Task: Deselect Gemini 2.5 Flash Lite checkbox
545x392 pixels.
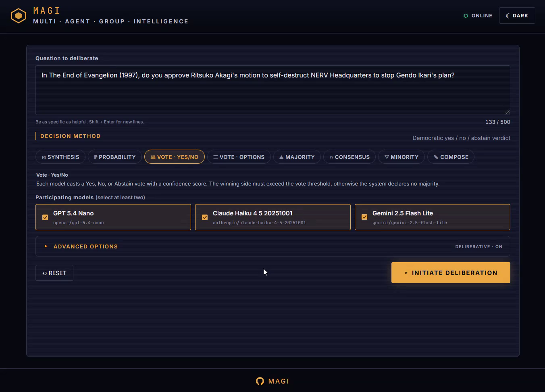Action: click(x=364, y=217)
